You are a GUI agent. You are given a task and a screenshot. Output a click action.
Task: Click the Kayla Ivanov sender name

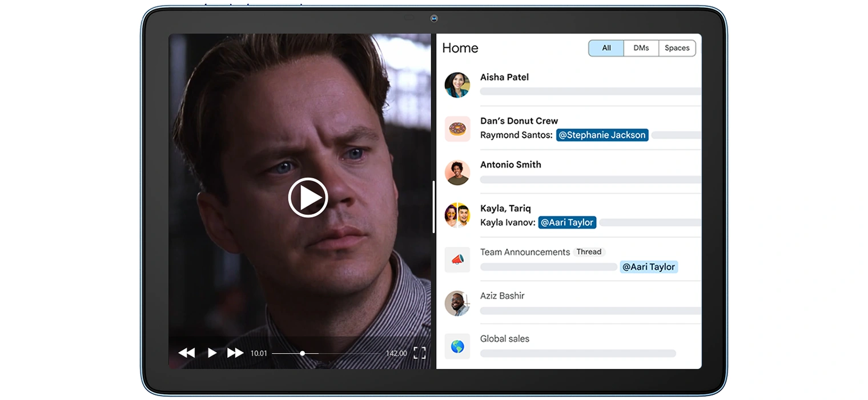point(508,222)
